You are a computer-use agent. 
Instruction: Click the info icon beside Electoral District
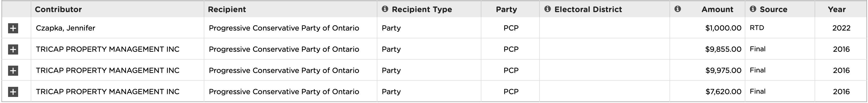(548, 9)
